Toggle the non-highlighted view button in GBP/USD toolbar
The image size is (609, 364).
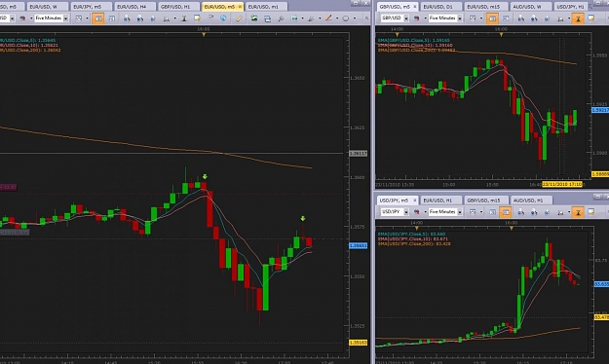(506, 18)
